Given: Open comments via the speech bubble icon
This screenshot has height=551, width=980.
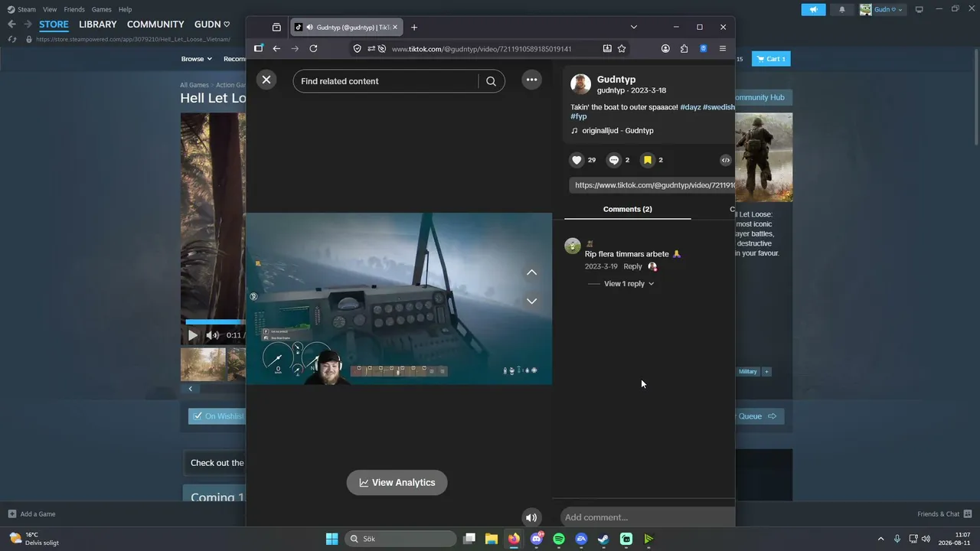Looking at the screenshot, I should [613, 160].
